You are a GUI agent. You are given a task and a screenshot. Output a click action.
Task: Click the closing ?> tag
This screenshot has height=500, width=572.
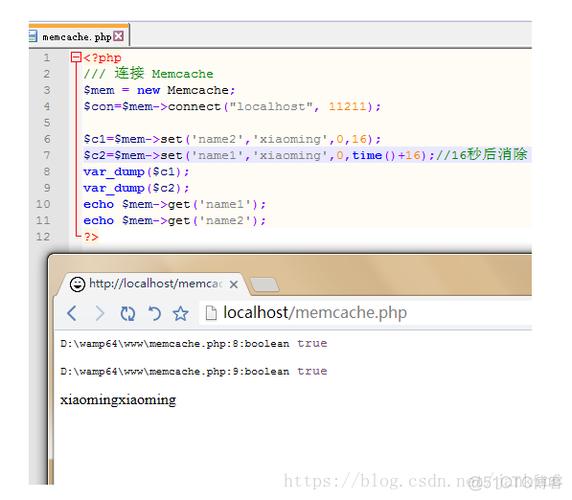click(x=91, y=237)
